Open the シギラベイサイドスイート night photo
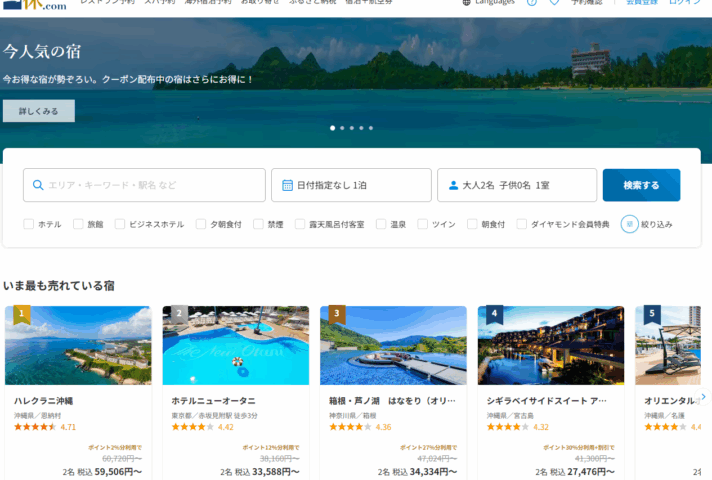712x480 pixels. [x=551, y=346]
